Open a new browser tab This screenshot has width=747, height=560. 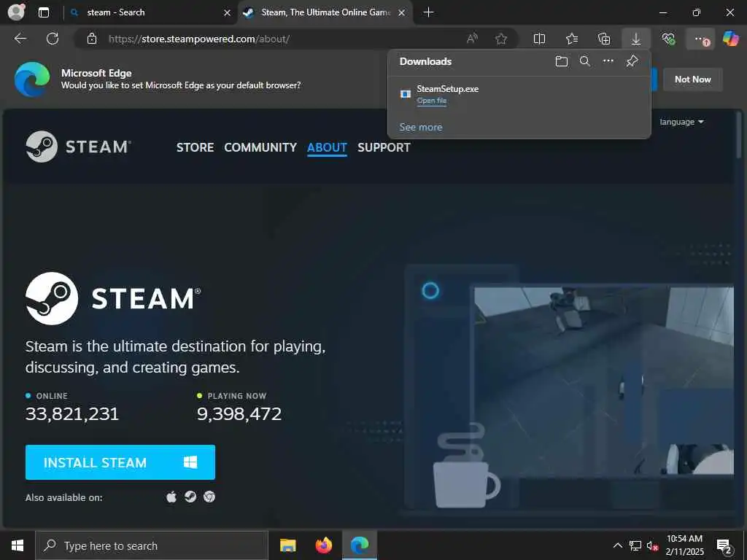click(x=428, y=12)
